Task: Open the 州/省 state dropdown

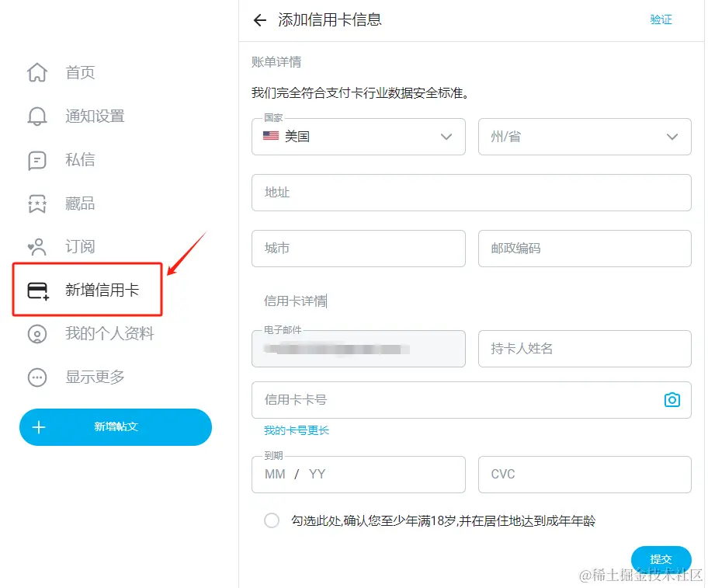Action: pos(585,137)
